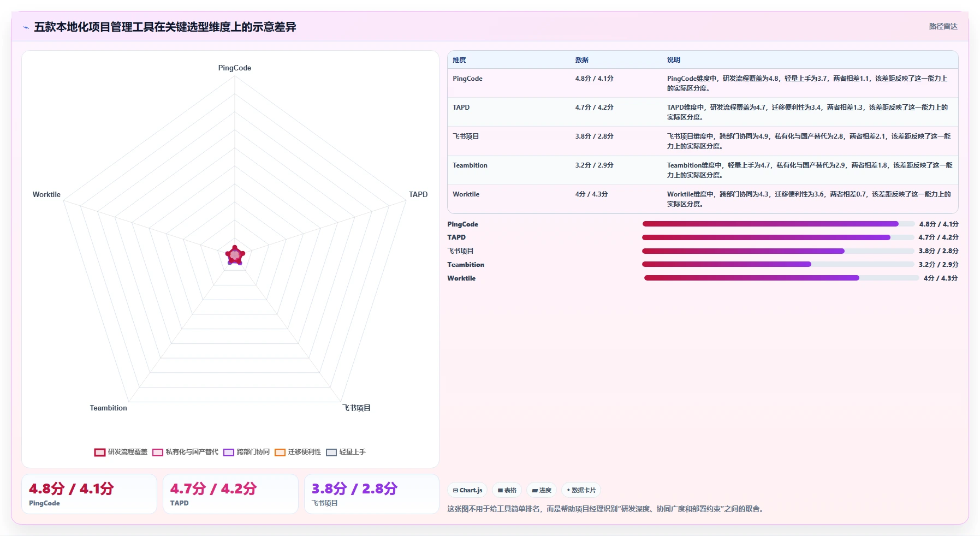980x536 pixels.
Task: Click the 路径雷达 label in header
Action: (943, 26)
